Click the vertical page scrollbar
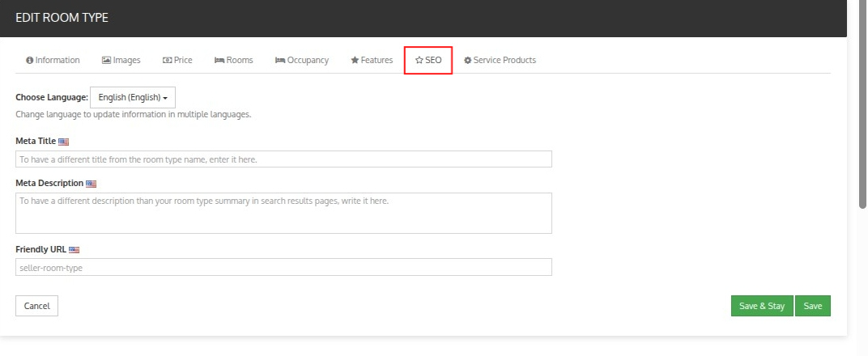The width and height of the screenshot is (868, 356). pyautogui.click(x=862, y=105)
